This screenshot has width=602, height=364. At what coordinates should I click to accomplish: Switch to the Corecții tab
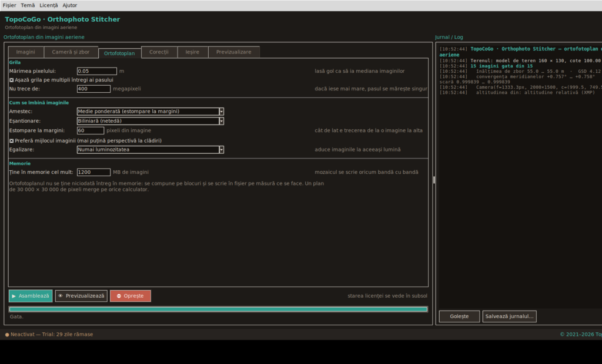coord(159,52)
